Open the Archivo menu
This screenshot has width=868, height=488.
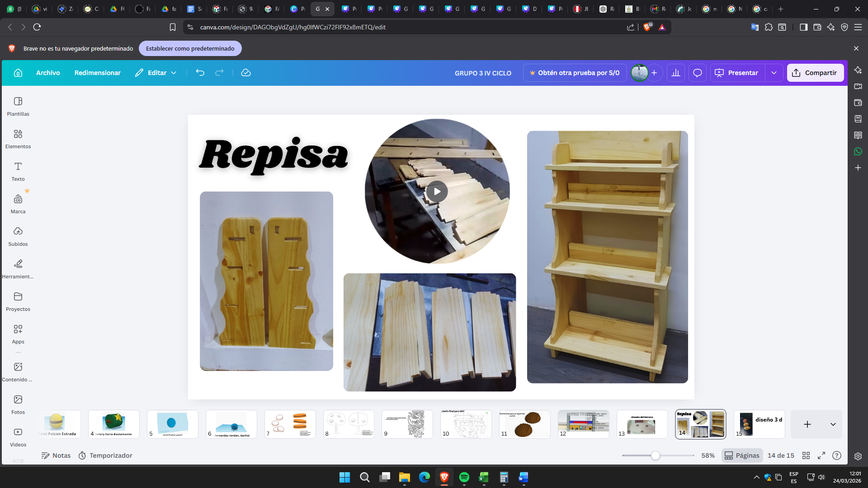(x=48, y=73)
